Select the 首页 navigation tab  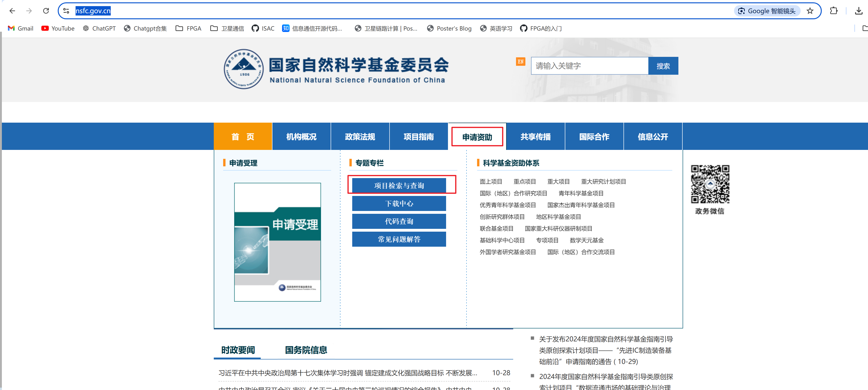243,137
